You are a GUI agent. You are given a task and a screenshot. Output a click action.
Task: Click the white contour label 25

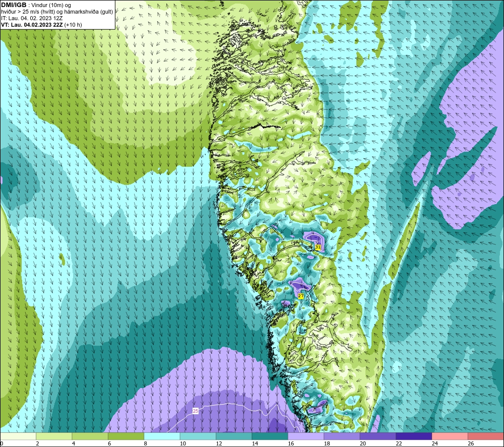tap(196, 411)
